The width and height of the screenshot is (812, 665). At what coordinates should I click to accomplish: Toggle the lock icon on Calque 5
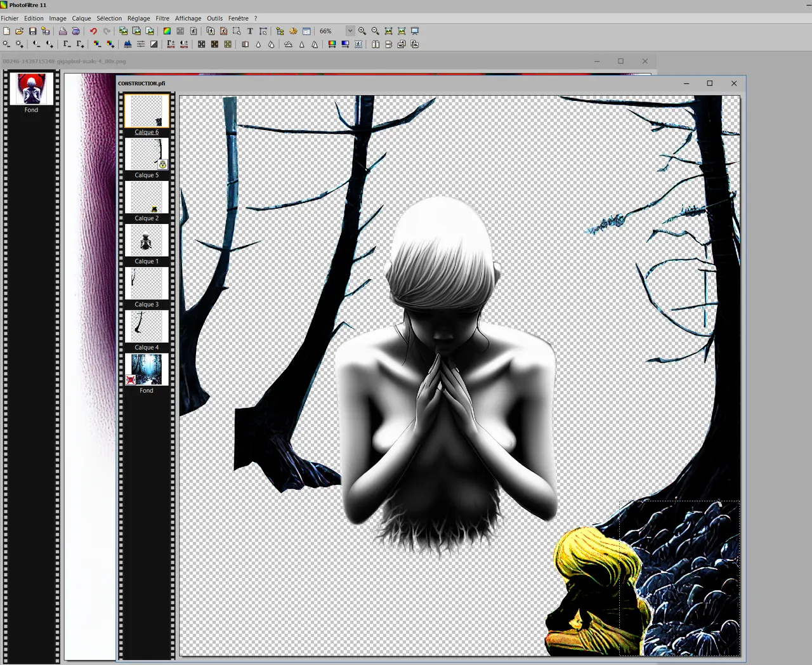pyautogui.click(x=162, y=164)
